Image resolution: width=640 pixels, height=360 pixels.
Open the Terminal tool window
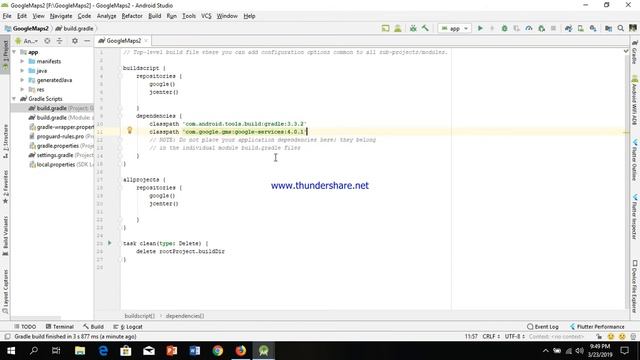[x=60, y=327]
